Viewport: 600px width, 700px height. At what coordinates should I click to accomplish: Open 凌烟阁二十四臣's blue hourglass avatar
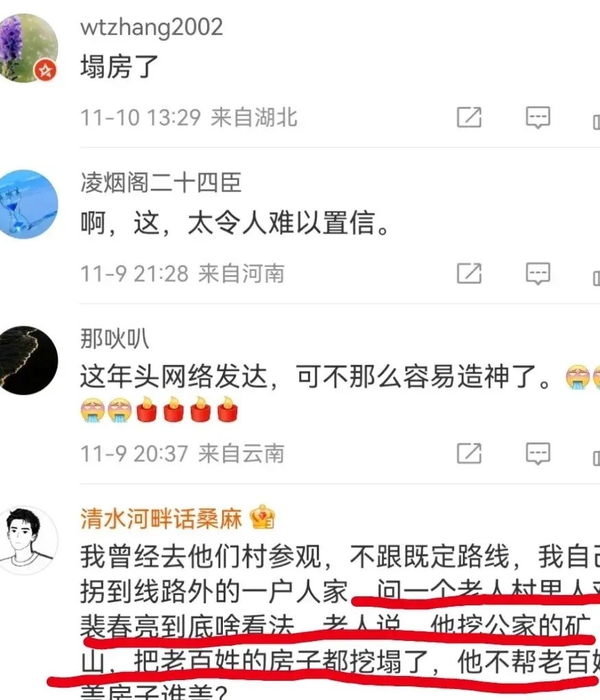[27, 204]
